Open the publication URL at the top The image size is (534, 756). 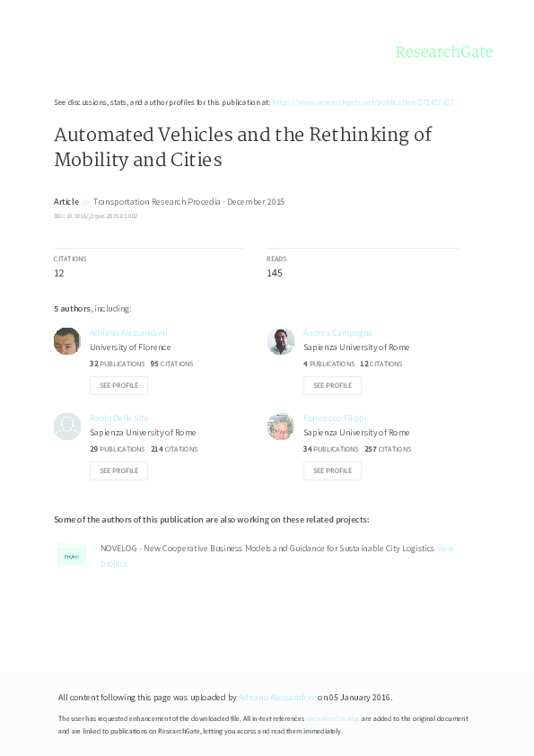pyautogui.click(x=363, y=102)
